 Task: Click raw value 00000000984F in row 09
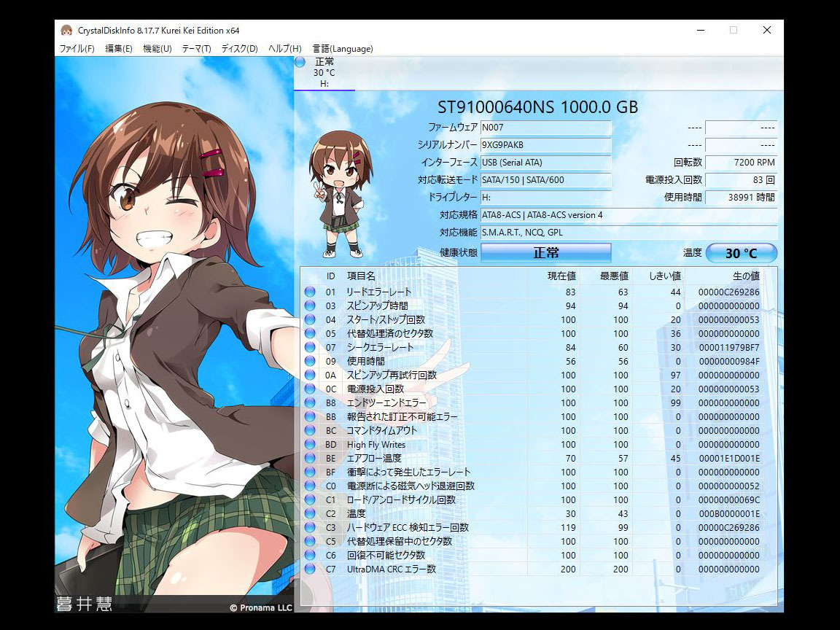click(x=728, y=361)
